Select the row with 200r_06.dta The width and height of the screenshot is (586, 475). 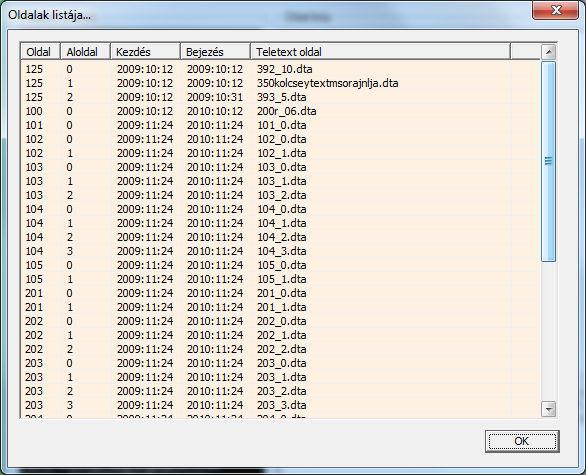[x=281, y=111]
